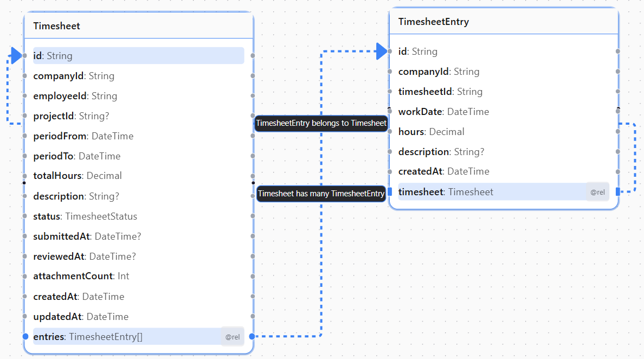Click left port dot of Timesheet createdAt row

click(24, 296)
